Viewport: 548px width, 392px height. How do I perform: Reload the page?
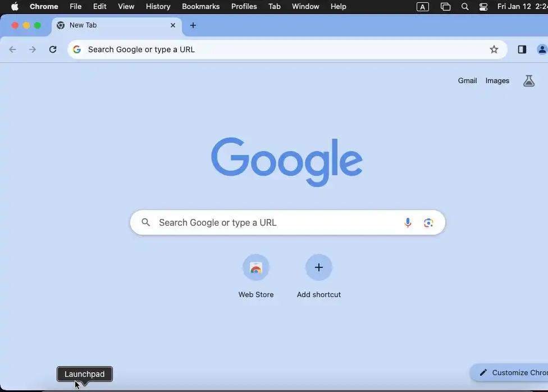pyautogui.click(x=53, y=49)
